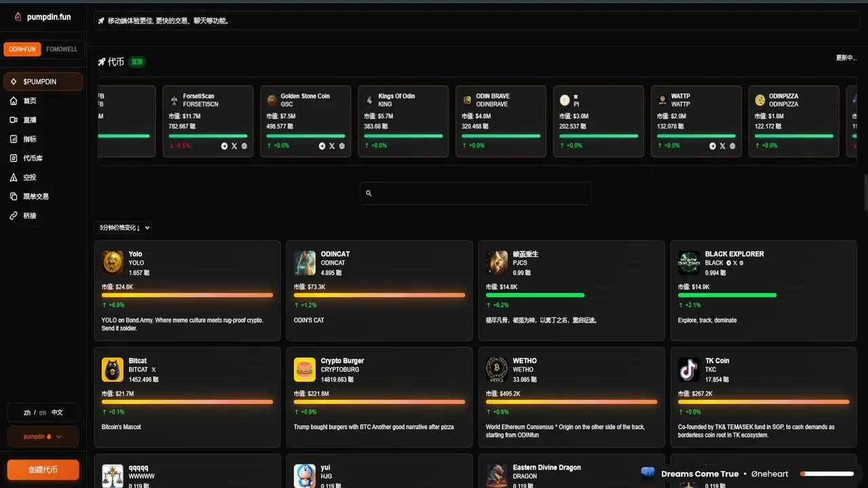Open the WATTP Telegram icon
Image resolution: width=868 pixels, height=488 pixels.
point(713,146)
